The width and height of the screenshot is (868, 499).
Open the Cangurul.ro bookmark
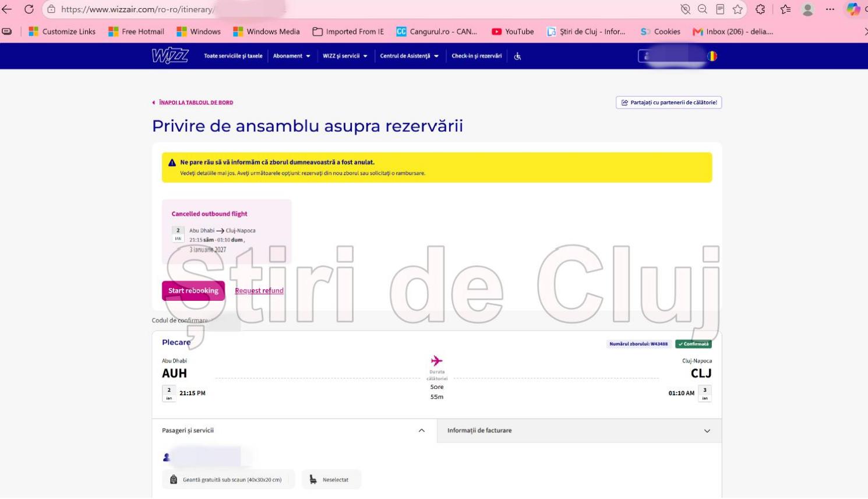(436, 31)
